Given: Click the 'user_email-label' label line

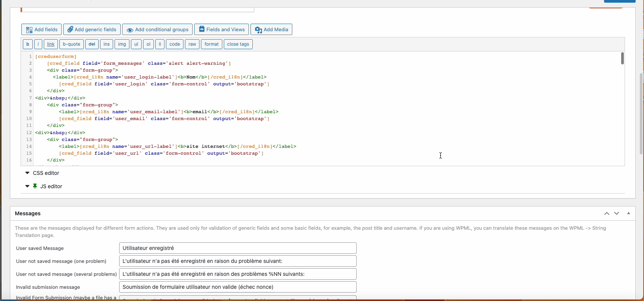Looking at the screenshot, I should [169, 112].
